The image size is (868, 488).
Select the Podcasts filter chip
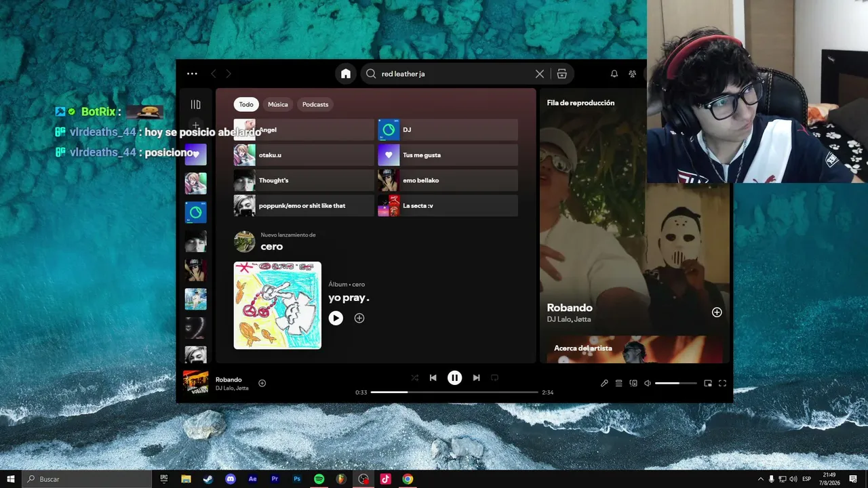(x=315, y=104)
